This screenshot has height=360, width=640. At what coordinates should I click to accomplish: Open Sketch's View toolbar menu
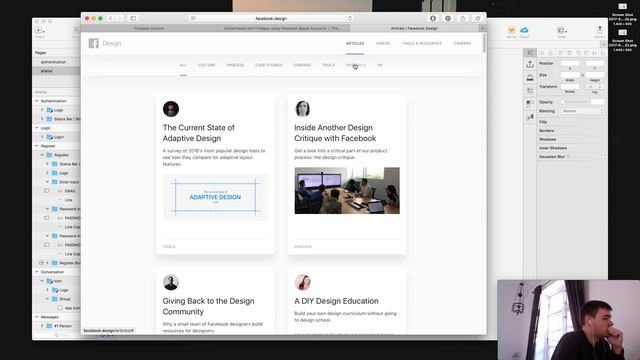tap(562, 30)
